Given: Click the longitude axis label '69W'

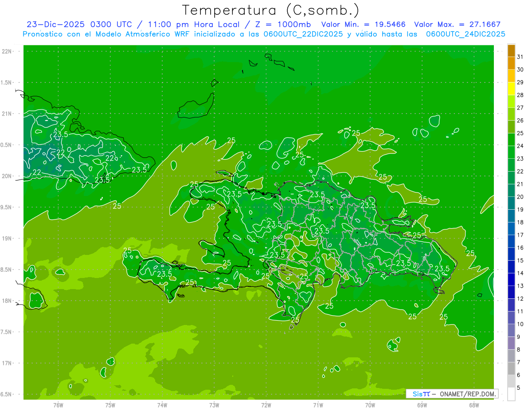Looking at the screenshot, I should coord(422,405).
